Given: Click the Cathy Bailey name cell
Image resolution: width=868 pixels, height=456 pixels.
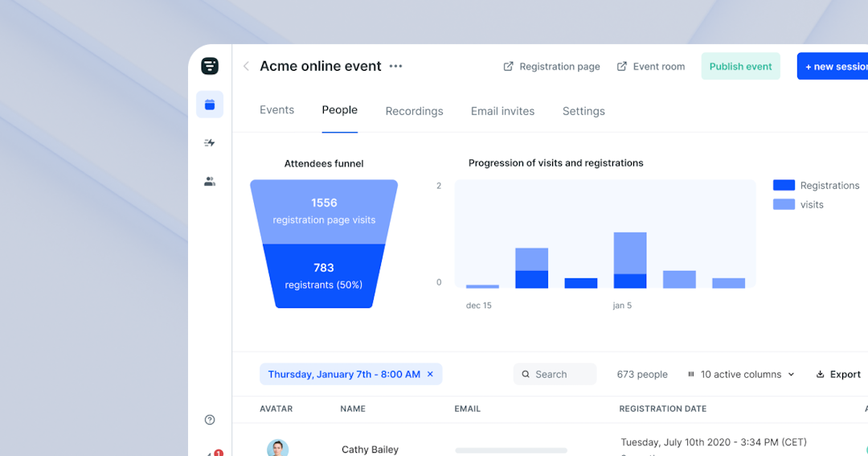Looking at the screenshot, I should point(370,450).
